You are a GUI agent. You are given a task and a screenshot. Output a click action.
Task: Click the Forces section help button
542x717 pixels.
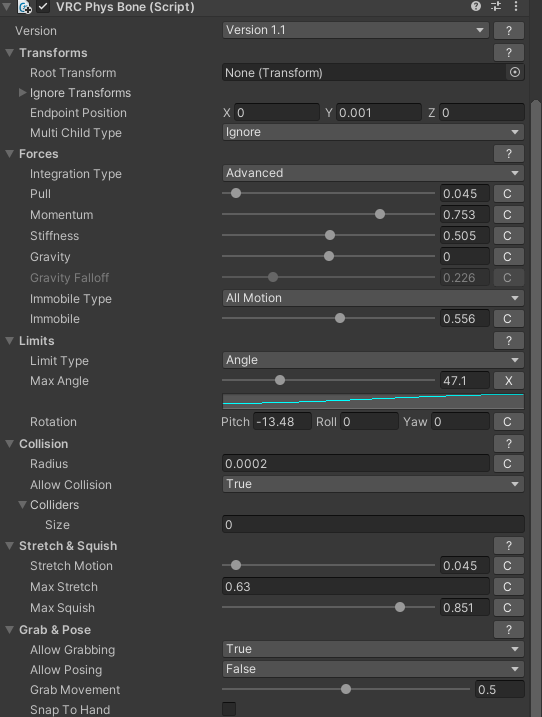pos(509,154)
